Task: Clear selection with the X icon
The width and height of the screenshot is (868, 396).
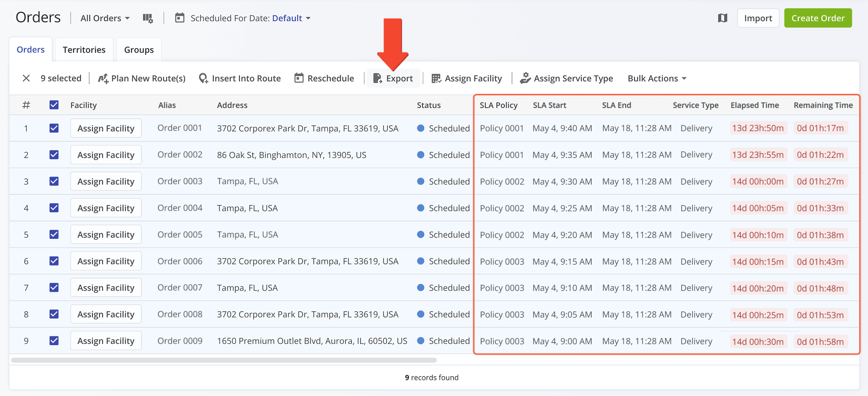Action: coord(26,78)
